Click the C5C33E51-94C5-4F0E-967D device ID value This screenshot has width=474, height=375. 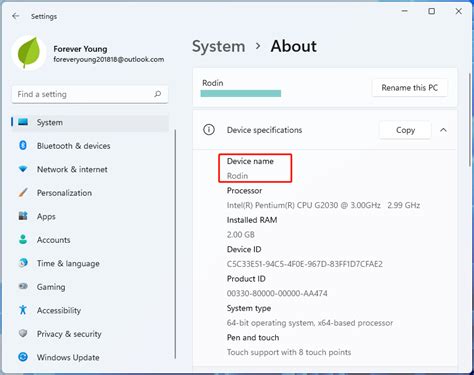coord(305,264)
